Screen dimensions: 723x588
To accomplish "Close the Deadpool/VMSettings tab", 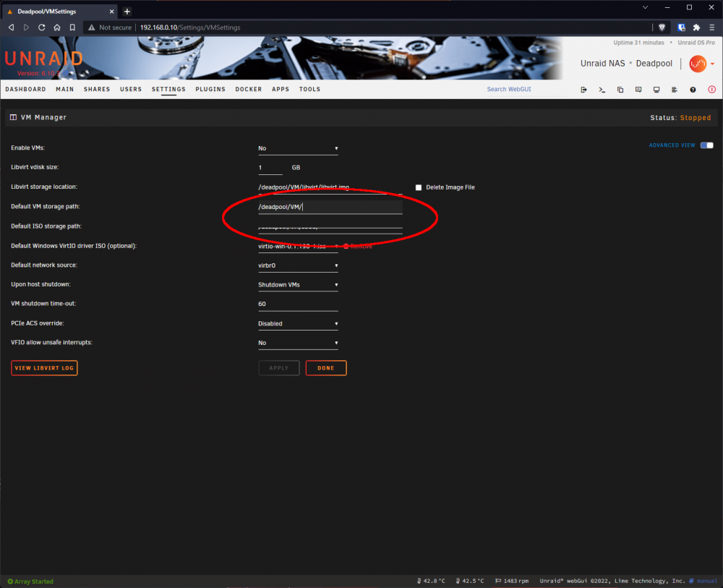I will [111, 12].
